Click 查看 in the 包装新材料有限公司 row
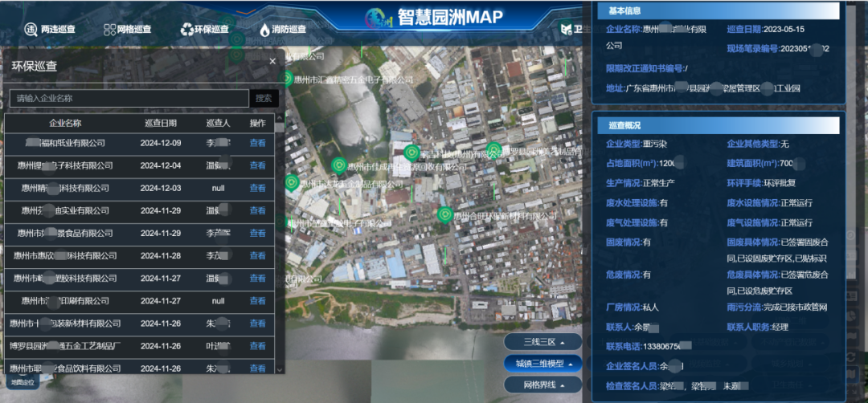This screenshot has height=403, width=868. [257, 324]
